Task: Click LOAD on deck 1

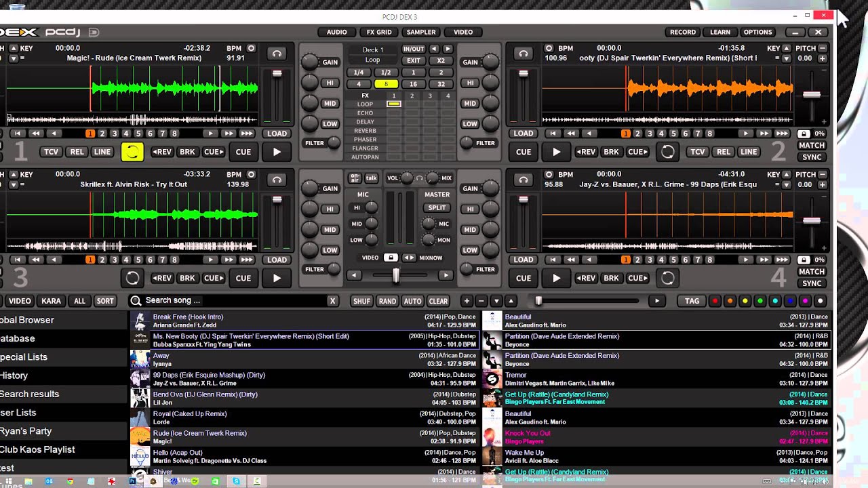Action: pos(277,134)
